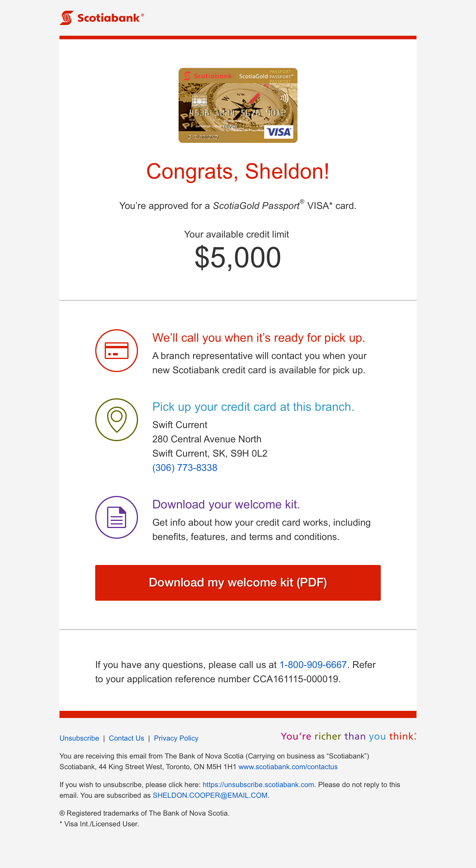The height and width of the screenshot is (868, 476).
Task: Click the olive location pin icon
Action: pyautogui.click(x=117, y=419)
